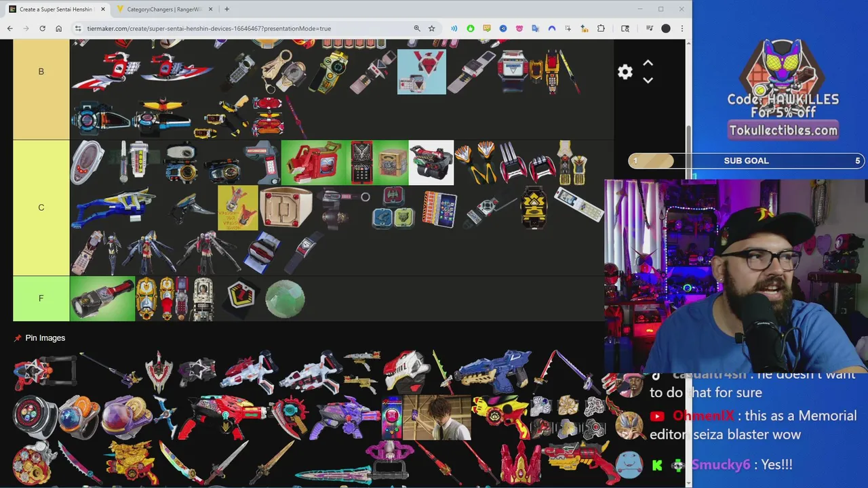Move tier row down with the down arrow

click(x=648, y=80)
